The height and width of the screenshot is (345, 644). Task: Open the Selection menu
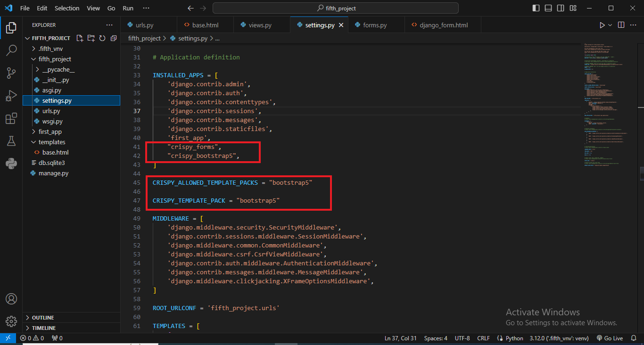click(67, 8)
